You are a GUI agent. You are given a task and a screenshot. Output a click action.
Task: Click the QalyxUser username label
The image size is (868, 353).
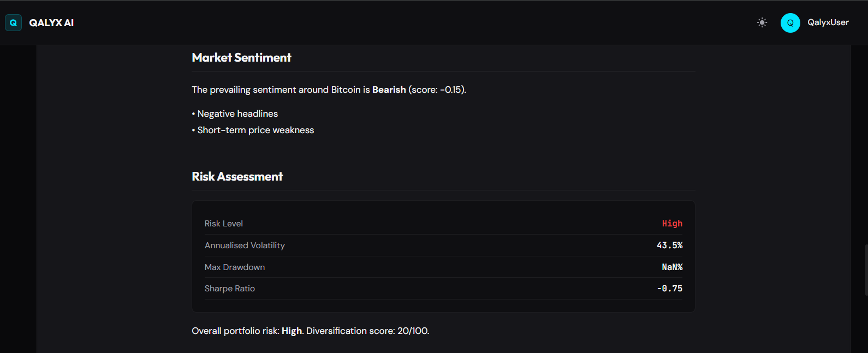tap(828, 22)
